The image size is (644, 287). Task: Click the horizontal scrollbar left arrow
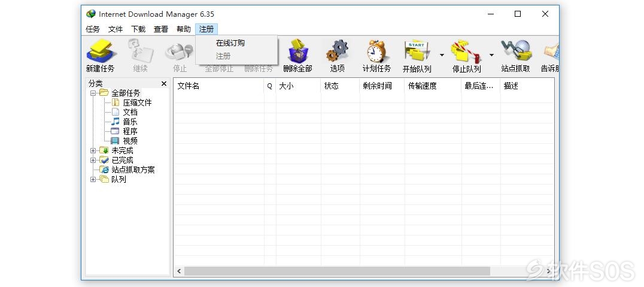[179, 271]
